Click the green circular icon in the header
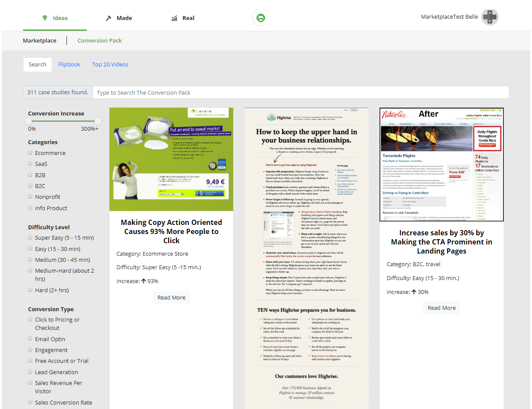This screenshot has width=532, height=409. point(260,18)
